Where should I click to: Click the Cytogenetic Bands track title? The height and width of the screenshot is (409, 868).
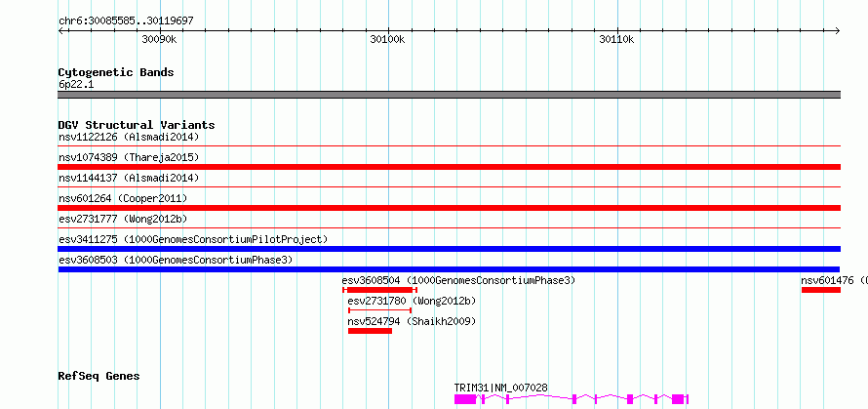pyautogui.click(x=116, y=72)
